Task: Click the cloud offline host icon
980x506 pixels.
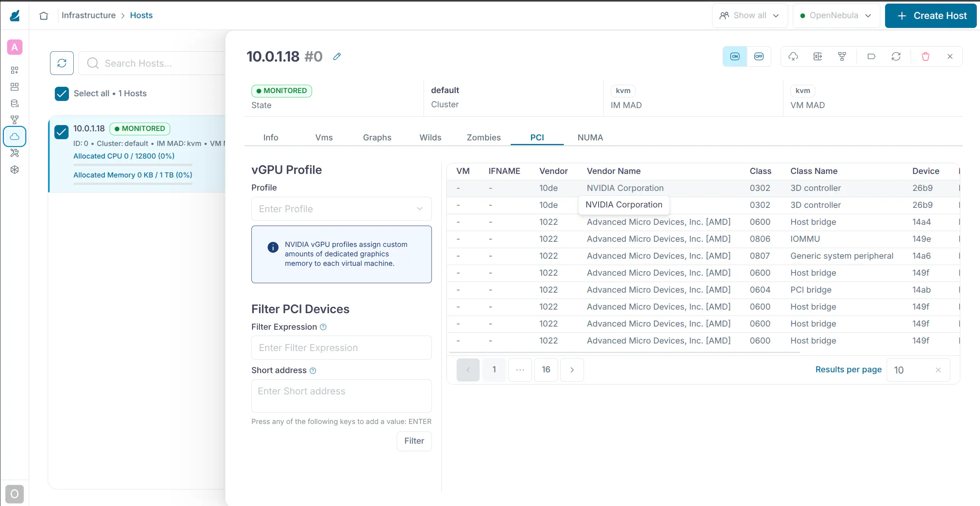Action: [x=793, y=56]
